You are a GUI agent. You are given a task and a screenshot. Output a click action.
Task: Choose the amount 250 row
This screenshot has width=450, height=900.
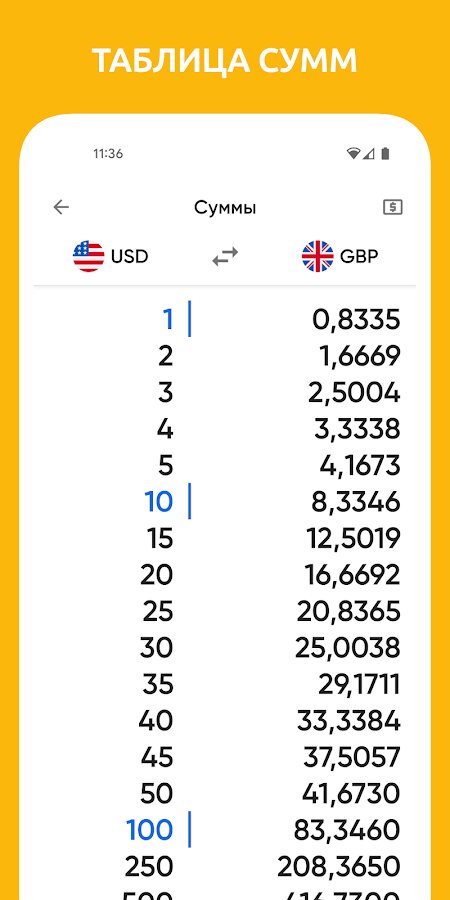225,867
